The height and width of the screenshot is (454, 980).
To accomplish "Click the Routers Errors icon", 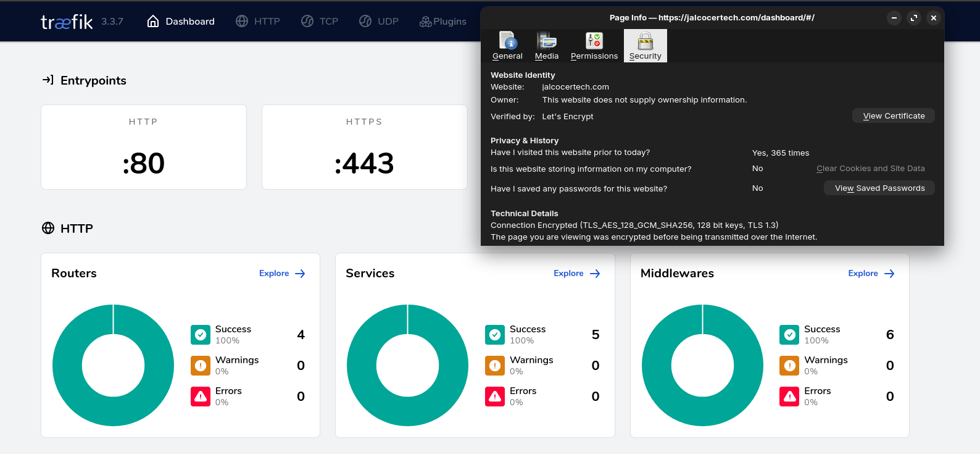I will click(x=201, y=397).
